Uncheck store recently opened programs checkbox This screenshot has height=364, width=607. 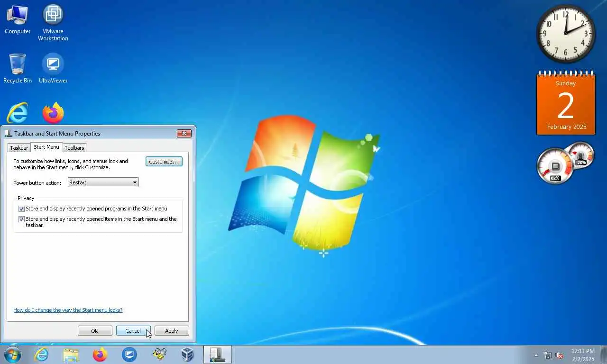(x=21, y=209)
